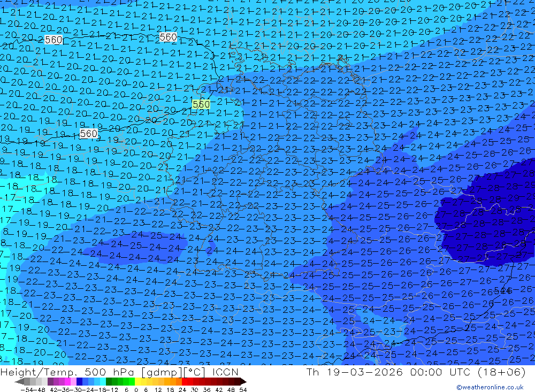Click the yellow-highlighted 560 contour label

tap(201, 104)
